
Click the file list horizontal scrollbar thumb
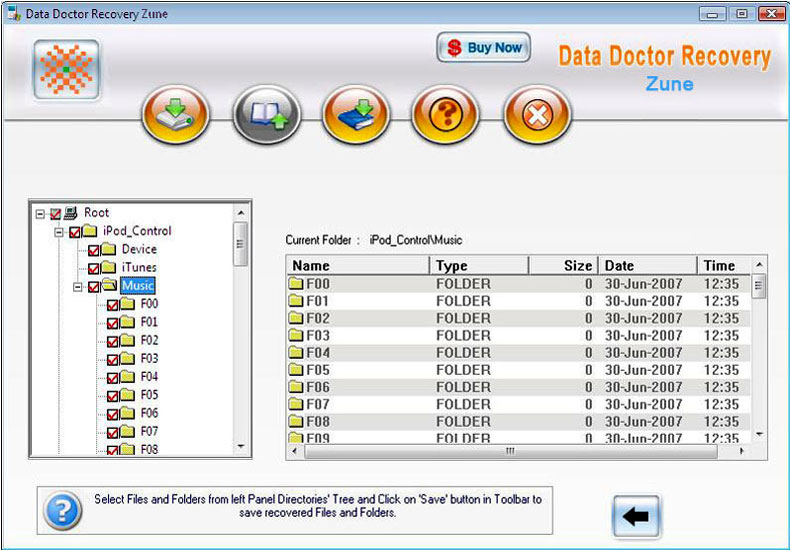coord(510,451)
